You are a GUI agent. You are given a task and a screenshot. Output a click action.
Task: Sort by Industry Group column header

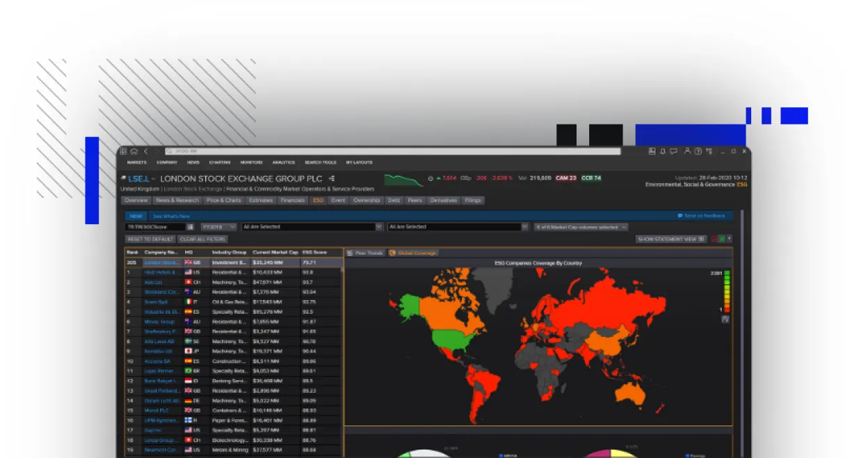(x=230, y=252)
